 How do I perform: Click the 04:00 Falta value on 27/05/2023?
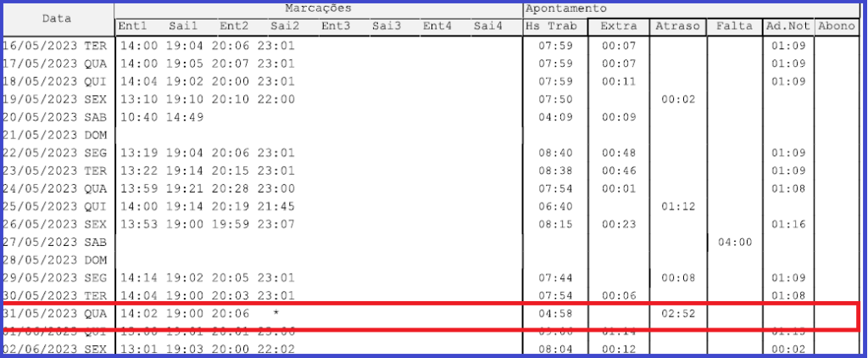(x=732, y=243)
